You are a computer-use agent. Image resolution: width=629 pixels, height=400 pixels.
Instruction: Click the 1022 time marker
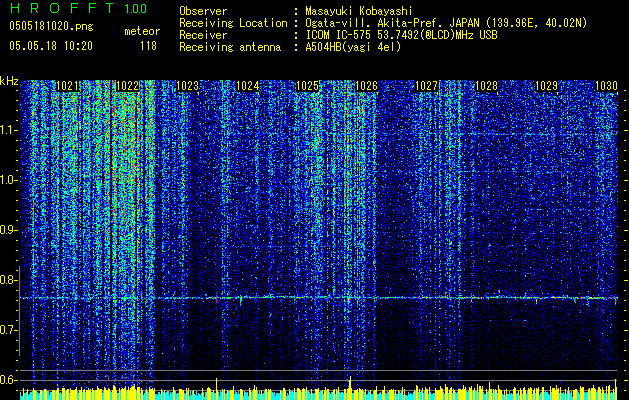pos(127,86)
